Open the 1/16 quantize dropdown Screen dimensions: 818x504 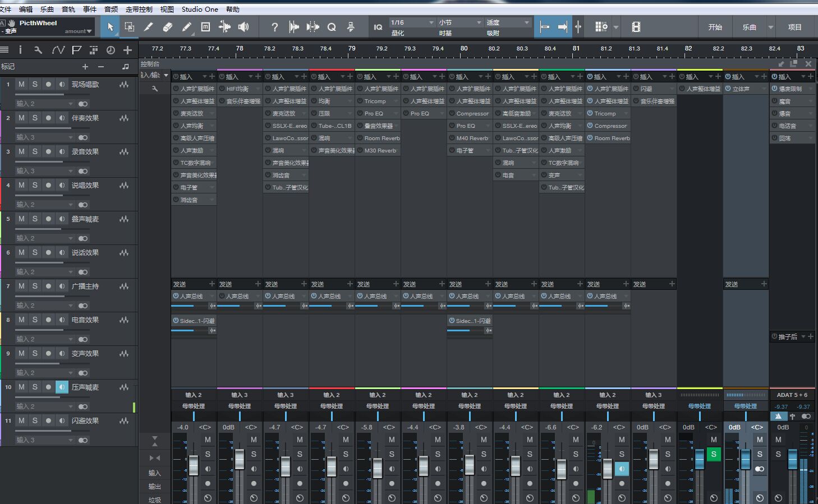click(x=412, y=22)
